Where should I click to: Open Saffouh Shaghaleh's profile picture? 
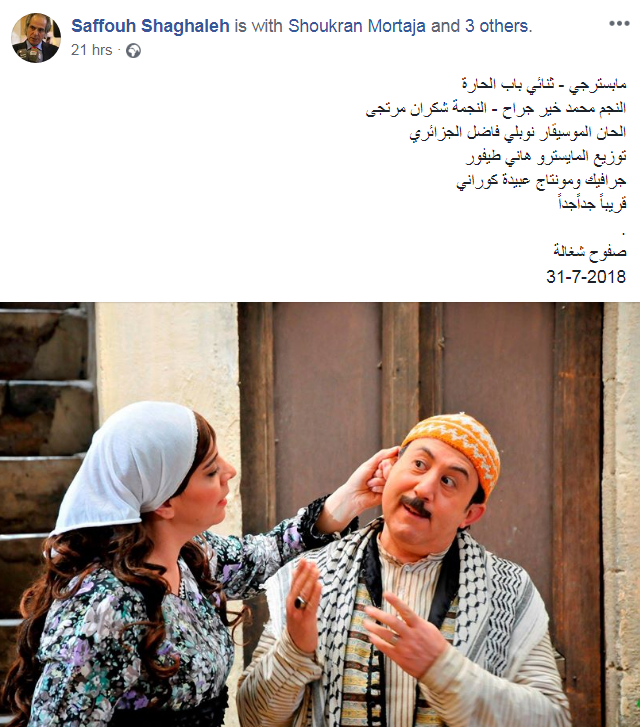36,37
